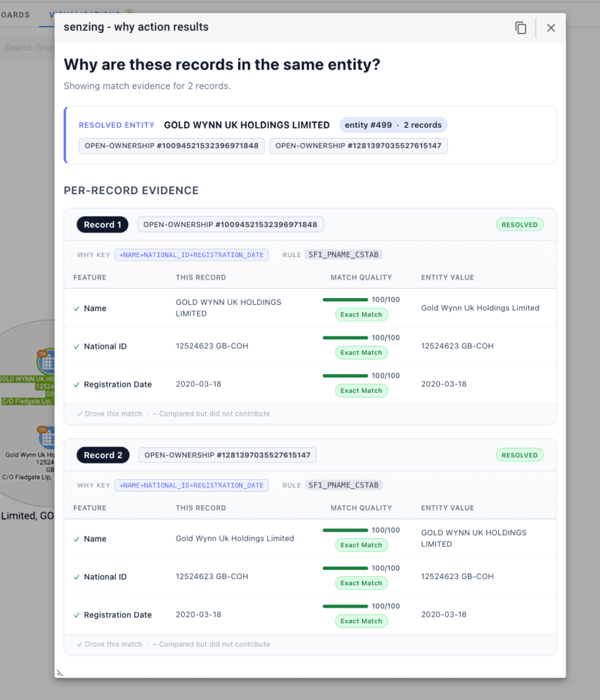Click Record 1 RESOLVED status badge

click(519, 224)
